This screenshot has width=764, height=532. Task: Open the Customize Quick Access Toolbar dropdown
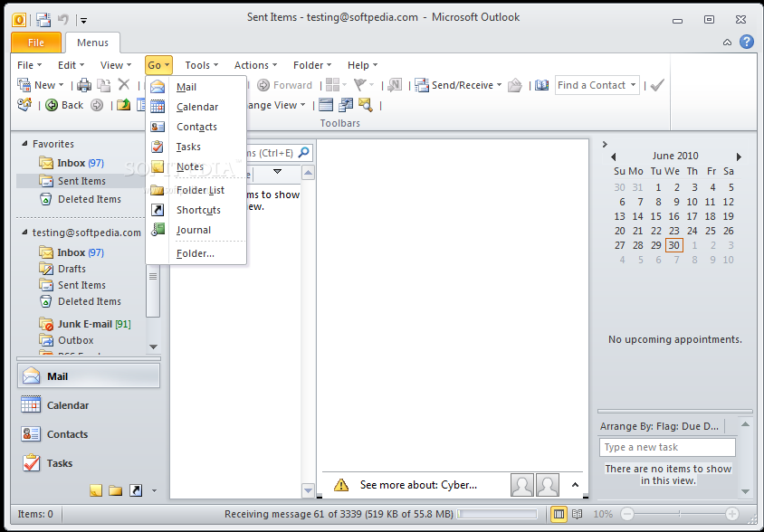click(84, 21)
